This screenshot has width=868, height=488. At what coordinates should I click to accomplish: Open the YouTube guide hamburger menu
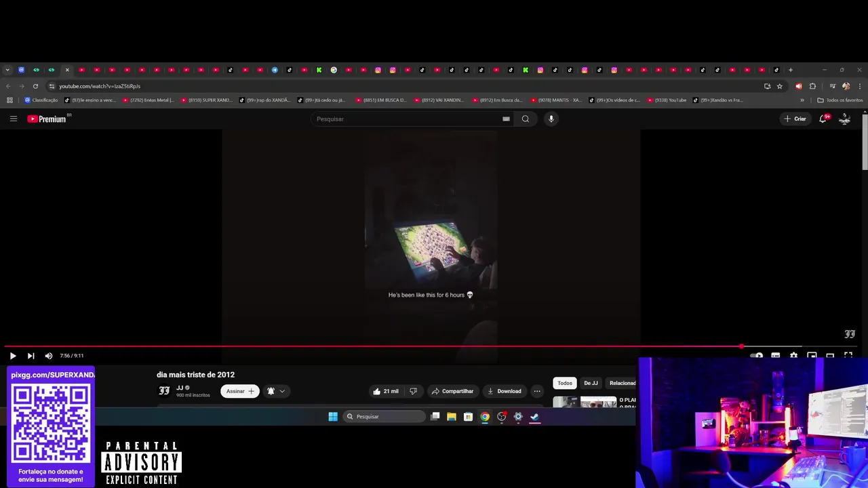pyautogui.click(x=13, y=119)
